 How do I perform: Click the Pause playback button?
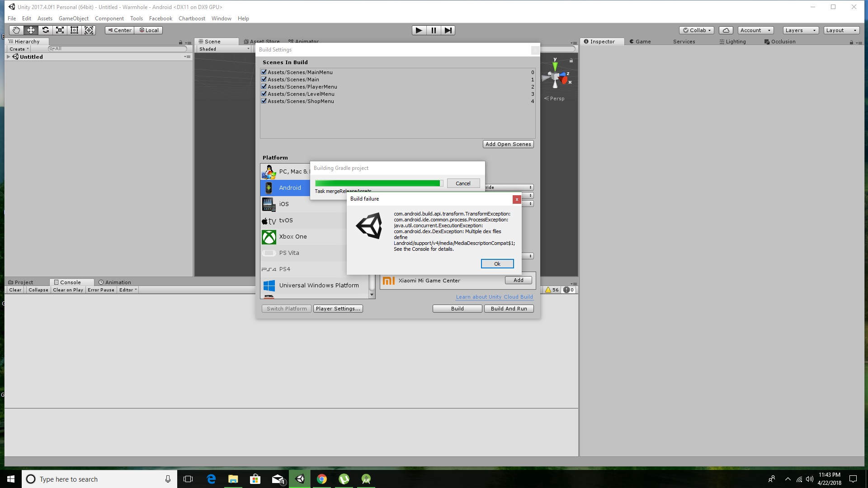(434, 30)
